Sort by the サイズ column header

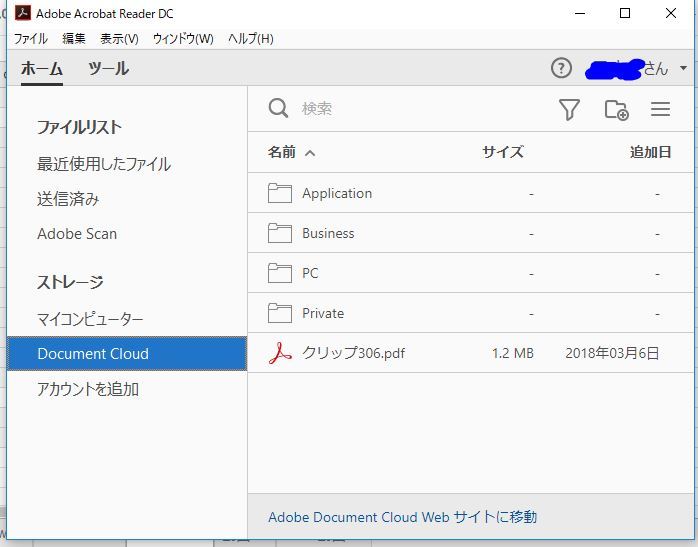pyautogui.click(x=503, y=152)
